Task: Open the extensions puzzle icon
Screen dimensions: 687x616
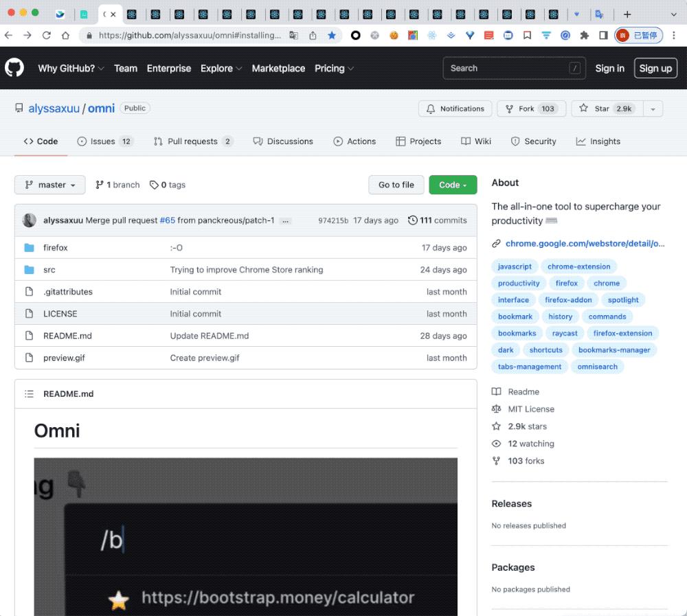Action: [584, 36]
